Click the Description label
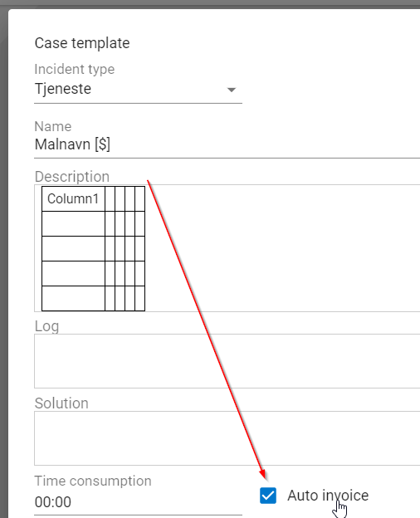420x518 pixels. [x=72, y=177]
